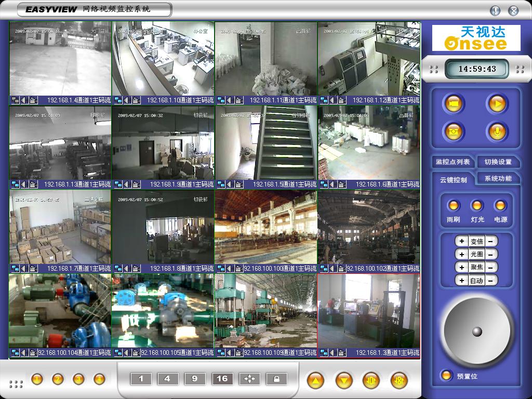The width and height of the screenshot is (532, 399).
Task: Click the orange down-arrow page button
Action: coord(344,381)
